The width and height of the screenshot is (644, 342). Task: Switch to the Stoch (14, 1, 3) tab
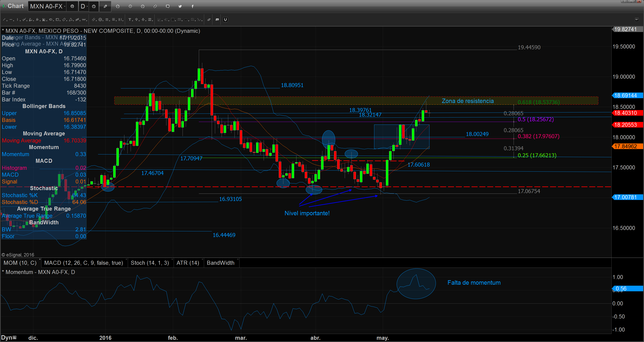pyautogui.click(x=150, y=263)
